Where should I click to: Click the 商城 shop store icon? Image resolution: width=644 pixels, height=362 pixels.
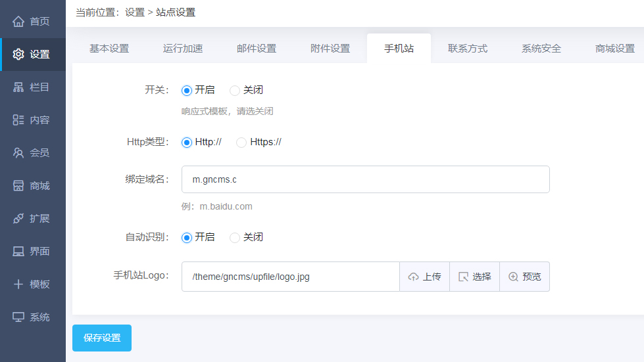tap(18, 186)
